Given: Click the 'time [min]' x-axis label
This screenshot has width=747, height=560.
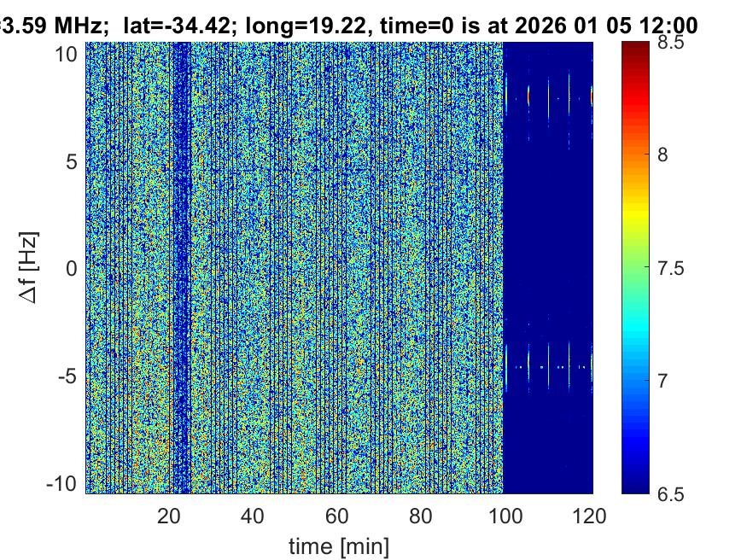Looking at the screenshot, I should 338,545.
